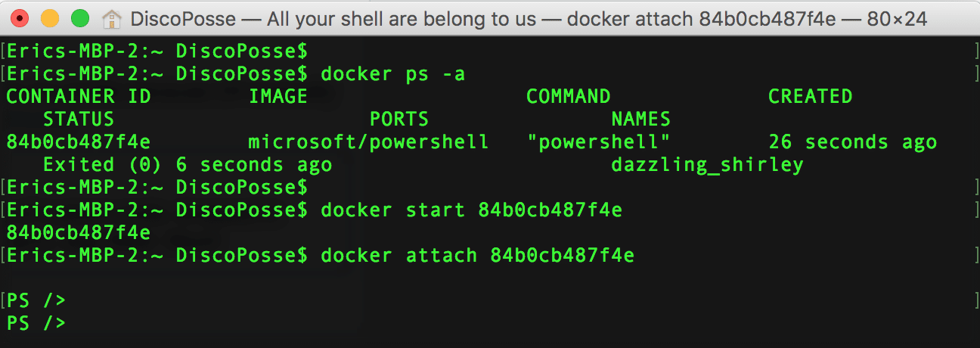This screenshot has width=980, height=348.
Task: Click the CONTAINER ID column header
Action: pos(79,97)
